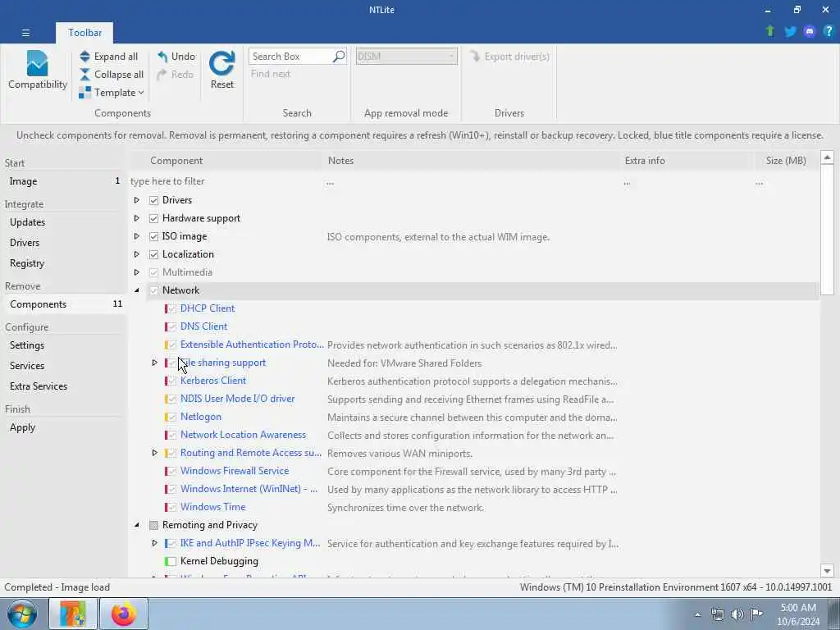The image size is (840, 630).
Task: Open the volume speaker tray icon
Action: tap(737, 614)
